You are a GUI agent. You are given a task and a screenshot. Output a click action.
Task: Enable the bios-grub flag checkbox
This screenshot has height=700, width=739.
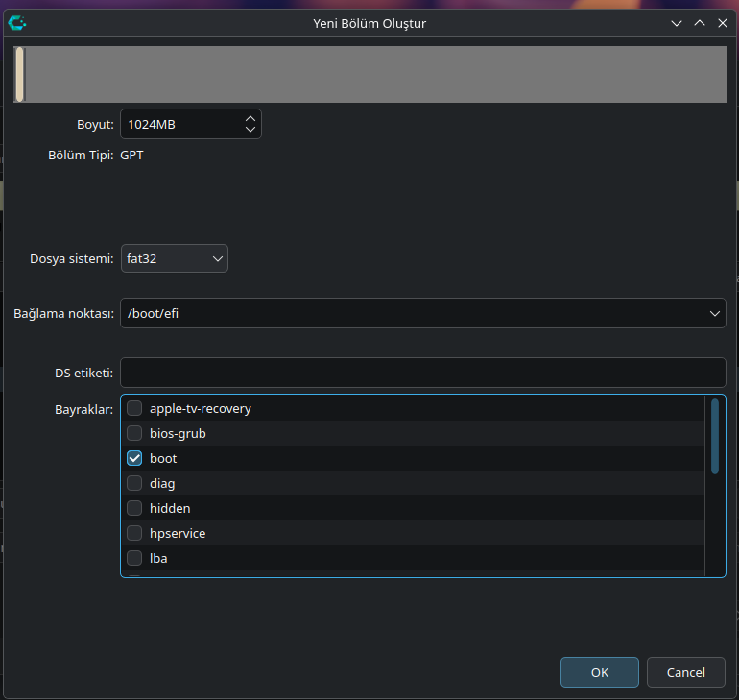pos(134,433)
